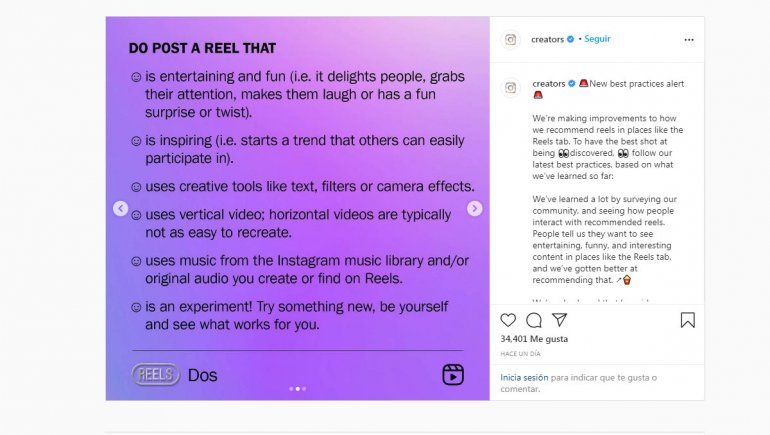Click the REELS logo badge on slide
Image resolution: width=770 pixels, height=435 pixels.
(x=156, y=375)
